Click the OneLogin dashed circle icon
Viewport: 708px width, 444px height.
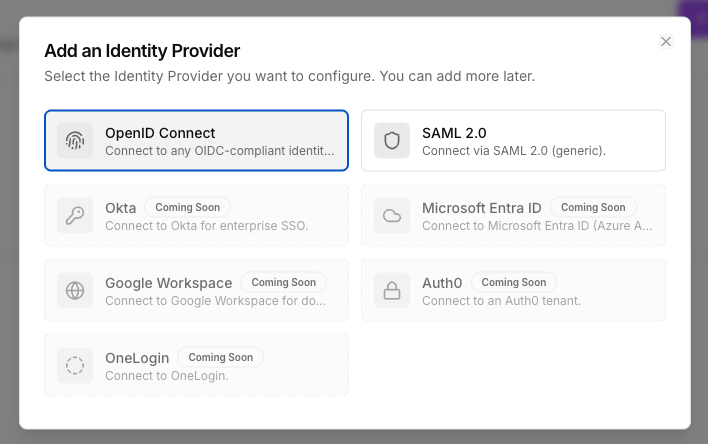pos(75,365)
